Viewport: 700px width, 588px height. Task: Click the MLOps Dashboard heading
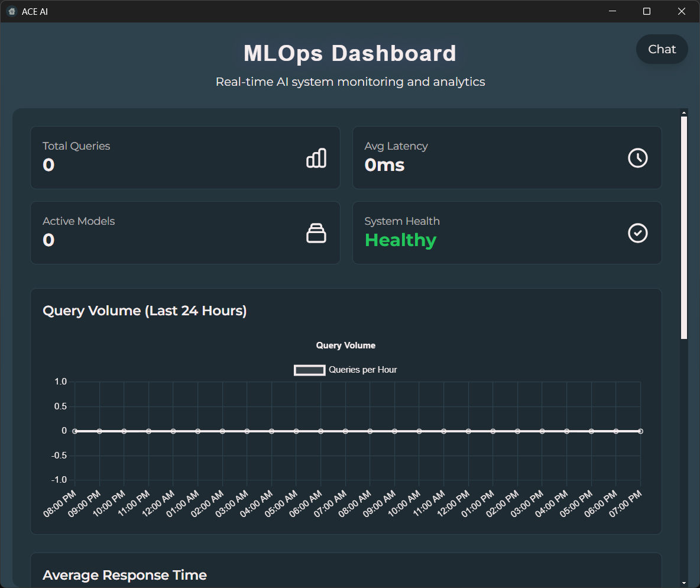coord(349,53)
